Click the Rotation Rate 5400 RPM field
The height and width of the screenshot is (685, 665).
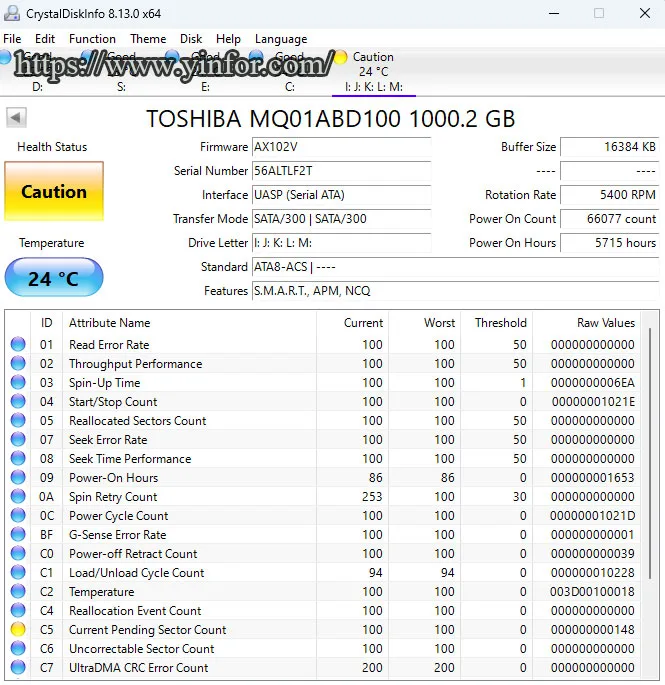[610, 195]
